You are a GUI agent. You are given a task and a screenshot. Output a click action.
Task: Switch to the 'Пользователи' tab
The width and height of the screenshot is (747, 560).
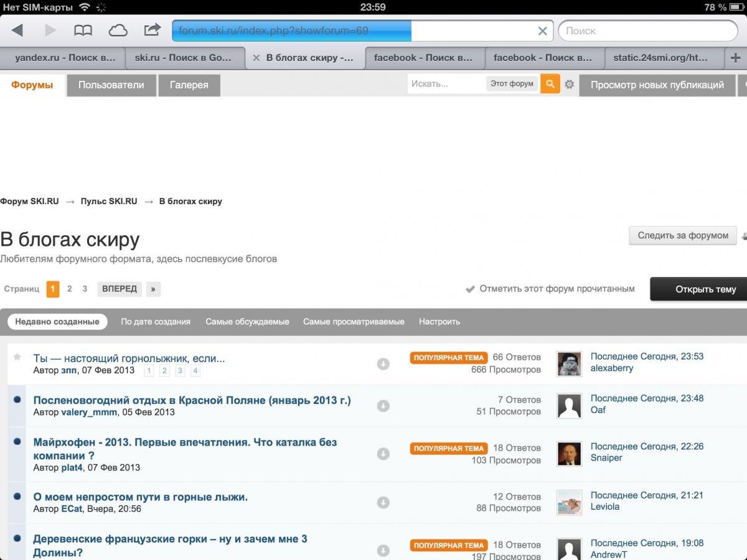point(111,85)
